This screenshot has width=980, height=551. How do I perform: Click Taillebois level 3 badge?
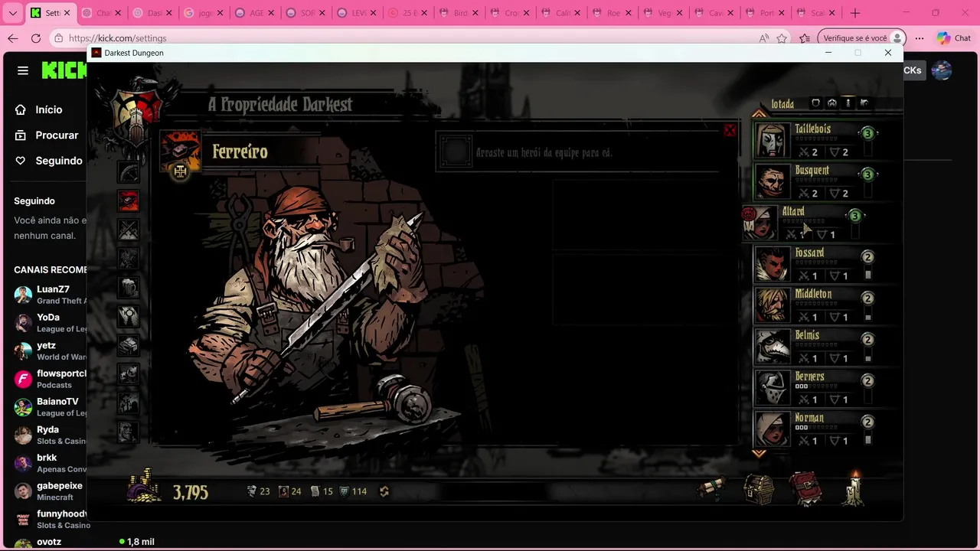point(867,133)
